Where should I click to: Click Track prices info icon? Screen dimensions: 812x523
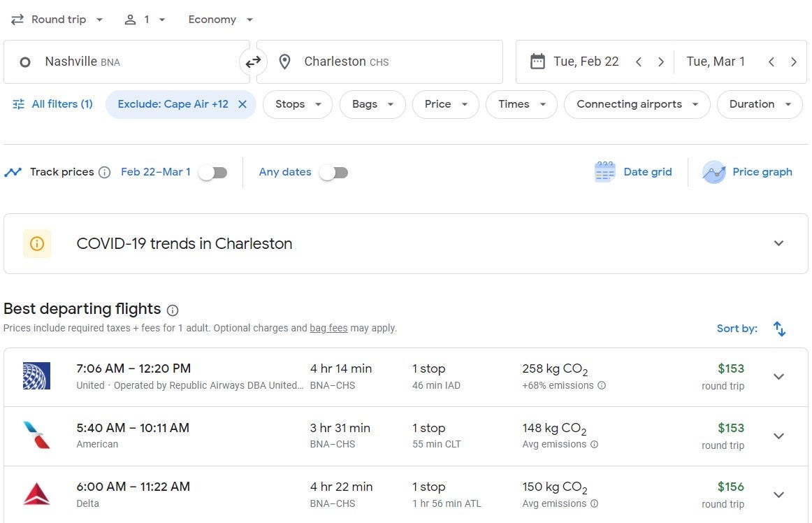pyautogui.click(x=105, y=173)
